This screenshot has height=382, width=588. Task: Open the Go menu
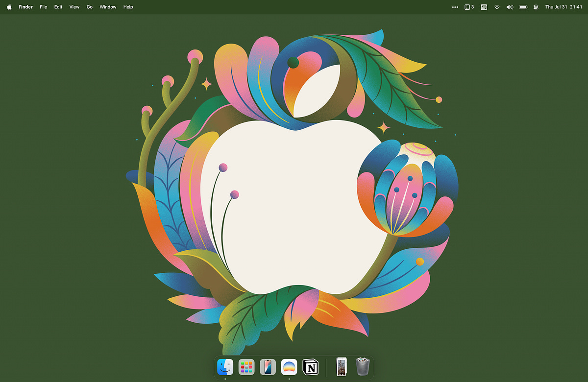pos(89,7)
